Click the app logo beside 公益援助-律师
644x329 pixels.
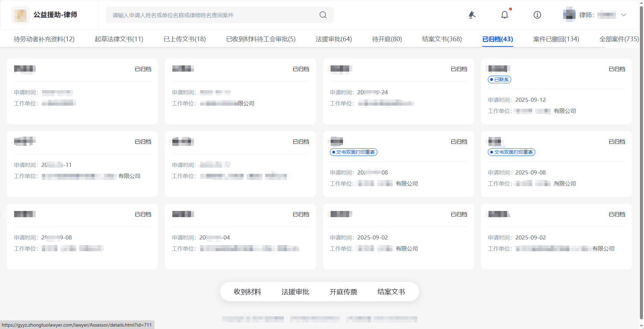[x=20, y=15]
